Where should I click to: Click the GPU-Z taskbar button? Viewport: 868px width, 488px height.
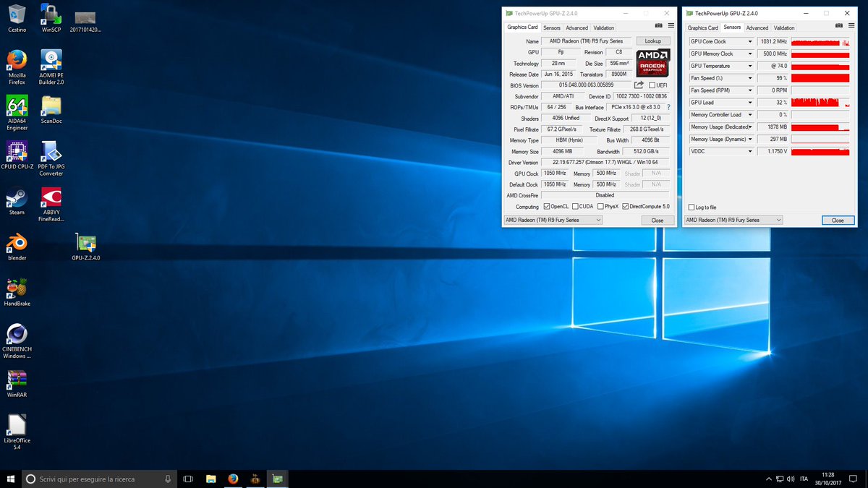coord(277,479)
